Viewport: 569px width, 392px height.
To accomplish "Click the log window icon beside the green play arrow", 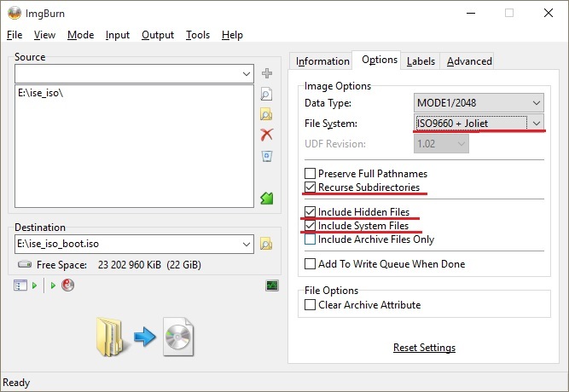I will (x=20, y=285).
